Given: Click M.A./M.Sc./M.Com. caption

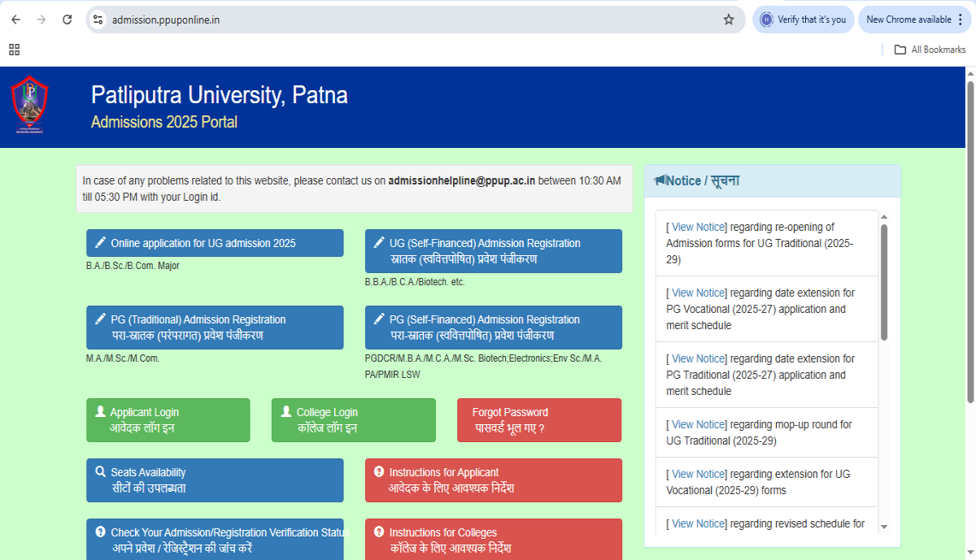Looking at the screenshot, I should [123, 358].
